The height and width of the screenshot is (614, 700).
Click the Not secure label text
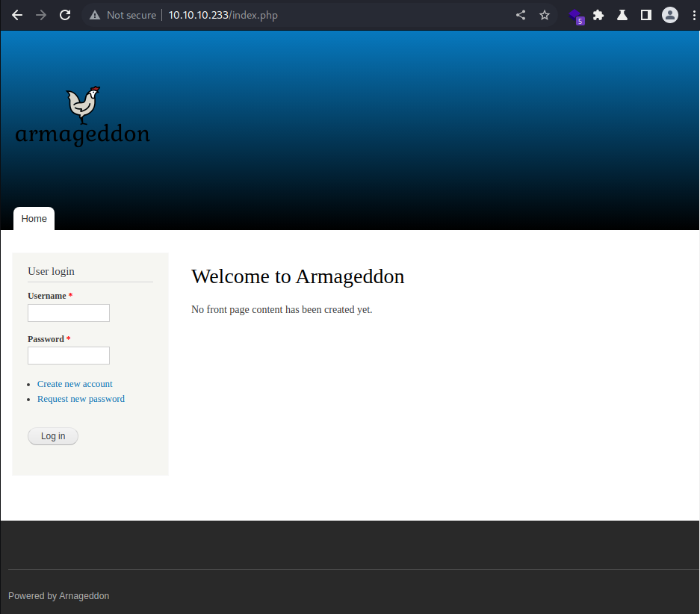coord(131,15)
